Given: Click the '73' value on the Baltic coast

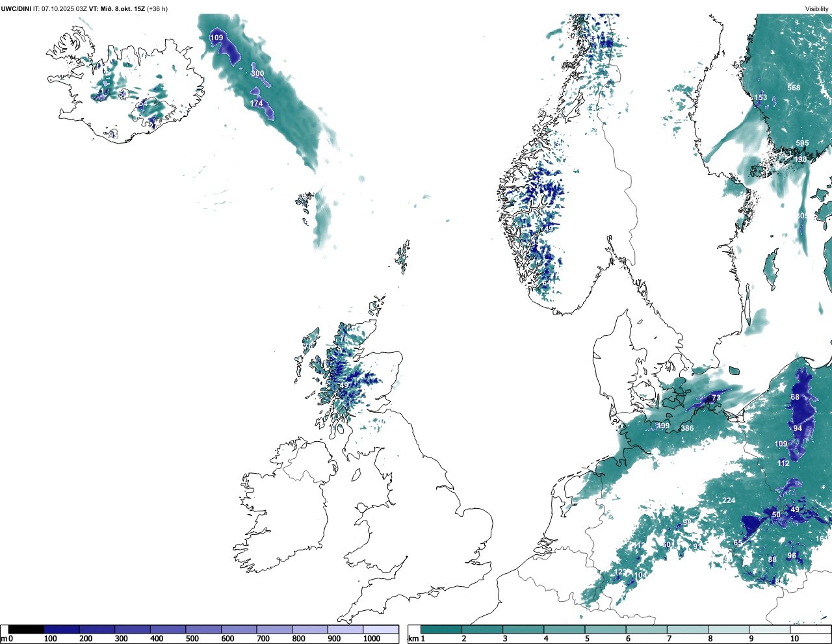Looking at the screenshot, I should point(716,398).
